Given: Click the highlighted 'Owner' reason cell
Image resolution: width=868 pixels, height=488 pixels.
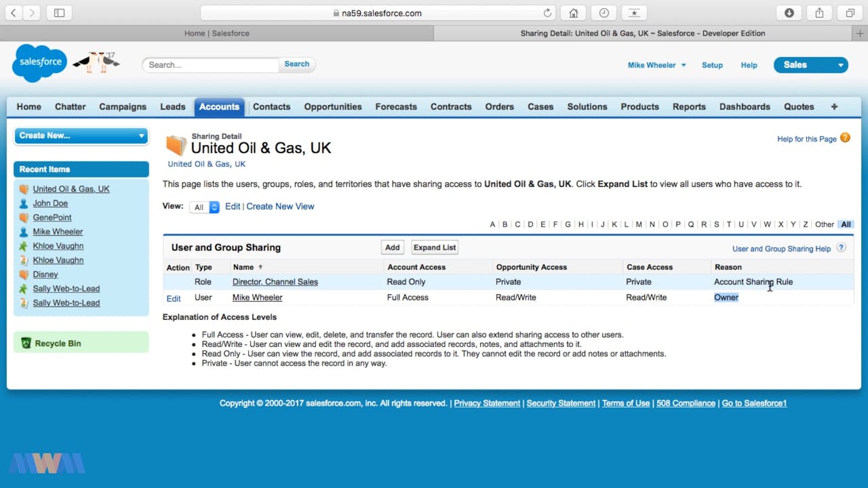Looking at the screenshot, I should pos(726,298).
